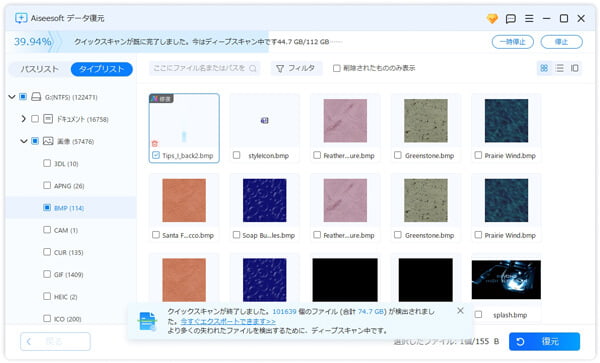Select second-row Prairie Wind.bmp thumbnail
The image size is (600, 363).
click(x=506, y=200)
